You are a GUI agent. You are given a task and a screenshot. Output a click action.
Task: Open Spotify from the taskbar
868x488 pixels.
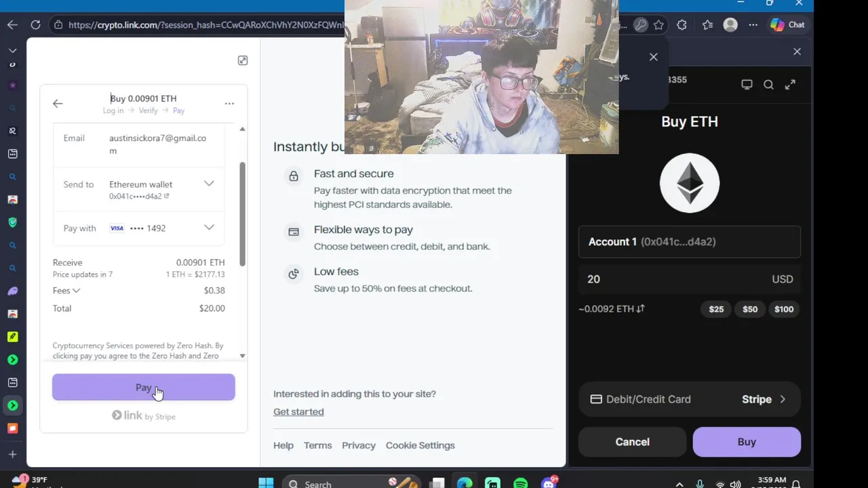(x=521, y=483)
